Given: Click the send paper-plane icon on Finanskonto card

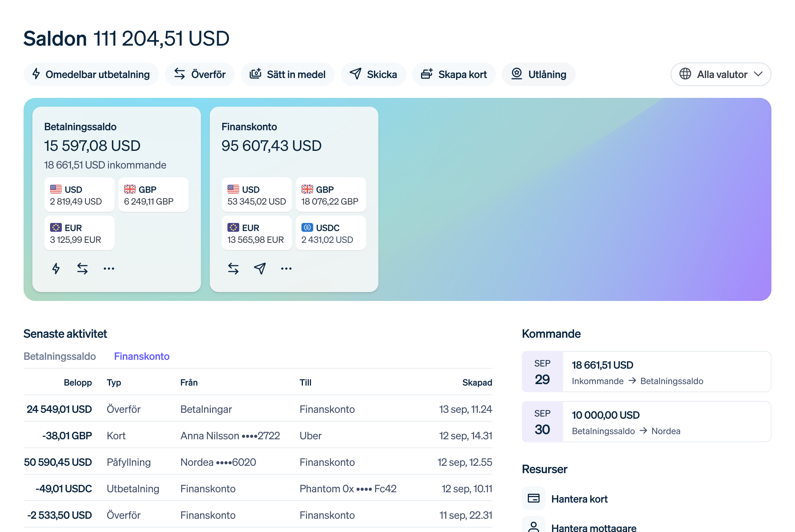Looking at the screenshot, I should click(259, 268).
